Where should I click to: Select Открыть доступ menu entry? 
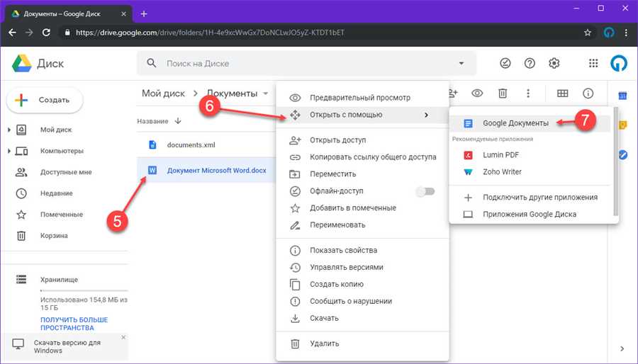362,140
